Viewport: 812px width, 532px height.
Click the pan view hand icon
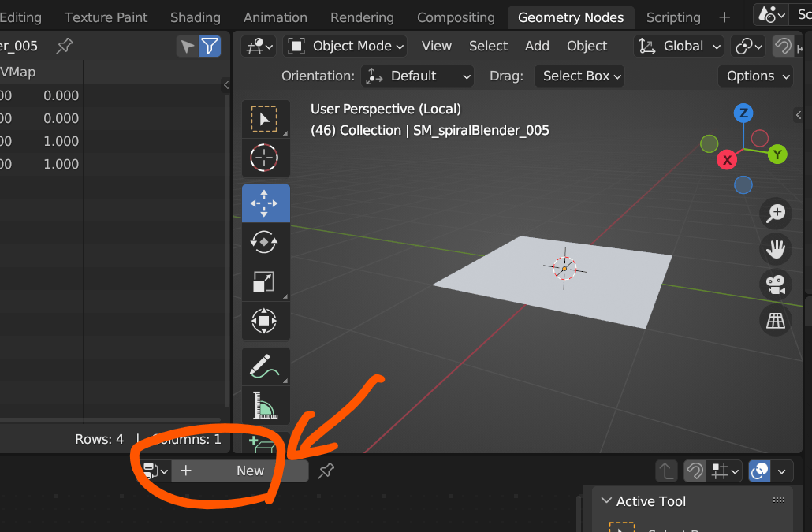tap(776, 249)
